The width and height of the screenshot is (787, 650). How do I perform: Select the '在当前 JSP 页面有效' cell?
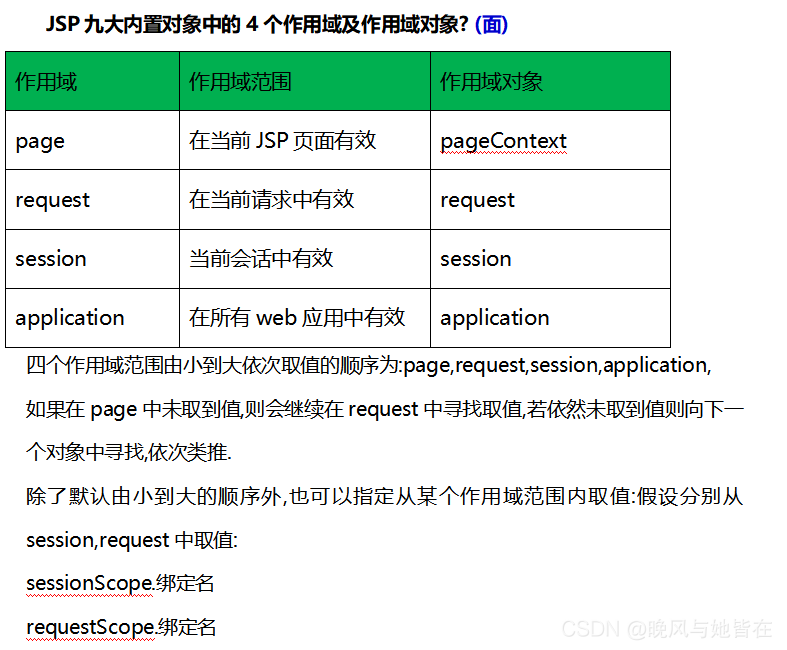click(x=305, y=141)
